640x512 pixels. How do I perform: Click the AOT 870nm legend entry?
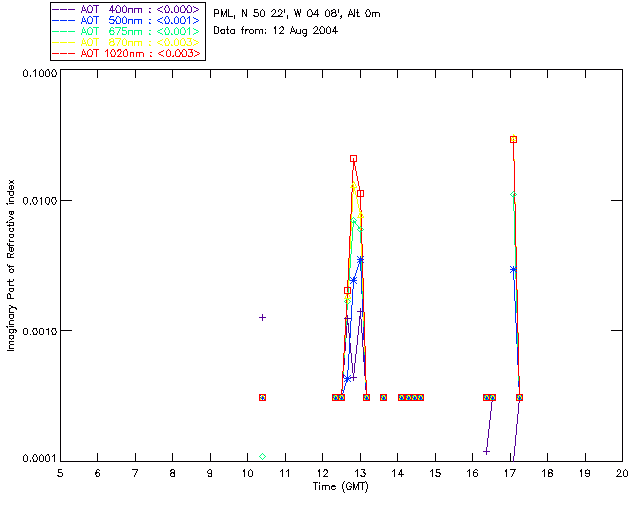click(x=126, y=42)
